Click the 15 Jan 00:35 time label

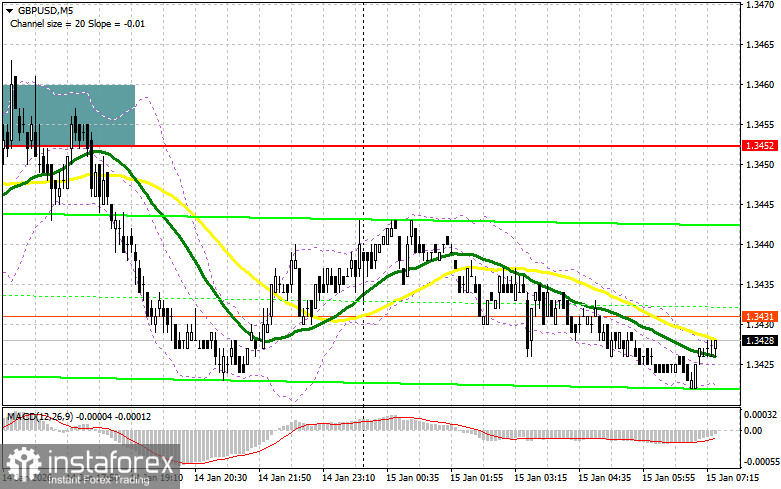413,478
